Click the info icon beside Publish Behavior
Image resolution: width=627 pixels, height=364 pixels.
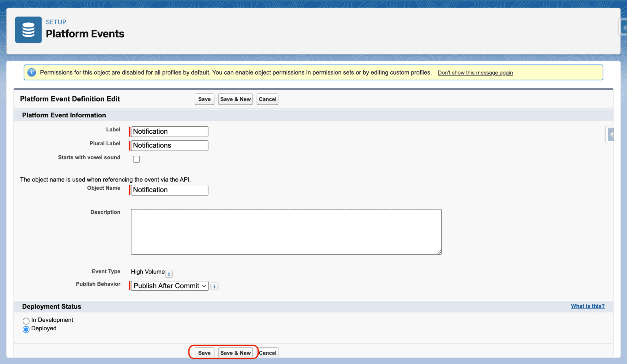214,286
